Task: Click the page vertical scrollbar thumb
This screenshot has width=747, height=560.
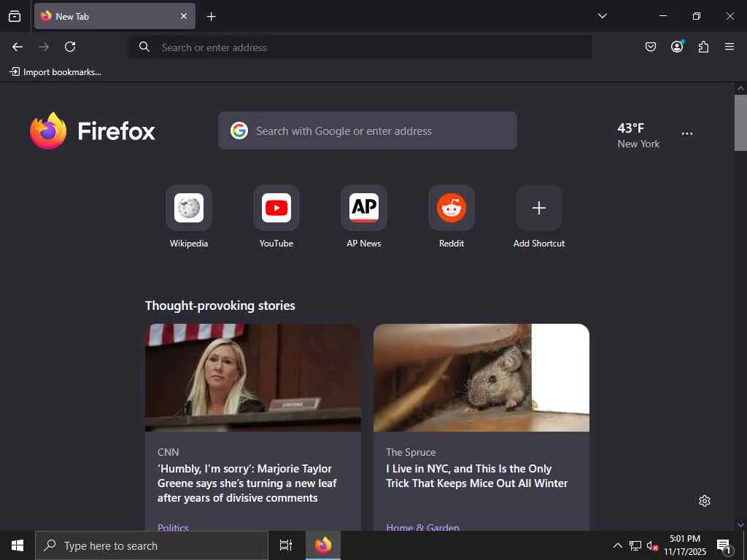Action: 740,122
